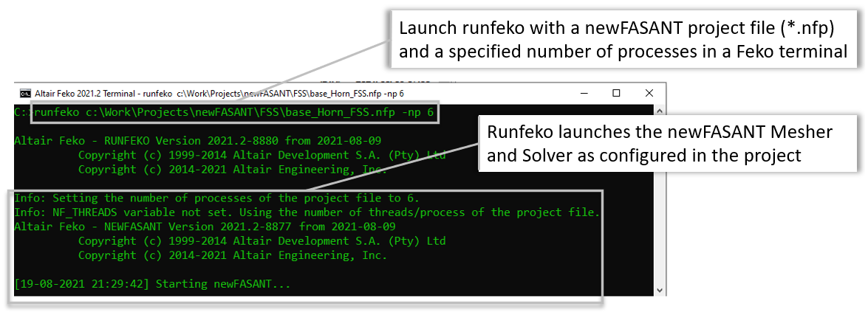Viewport: 868px width, 315px height.
Task: Click the 'Launch runfeko' callout box
Action: coord(622,40)
